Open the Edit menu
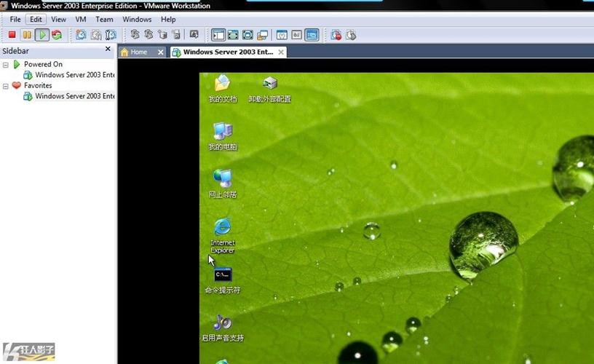The width and height of the screenshot is (594, 364). (36, 20)
